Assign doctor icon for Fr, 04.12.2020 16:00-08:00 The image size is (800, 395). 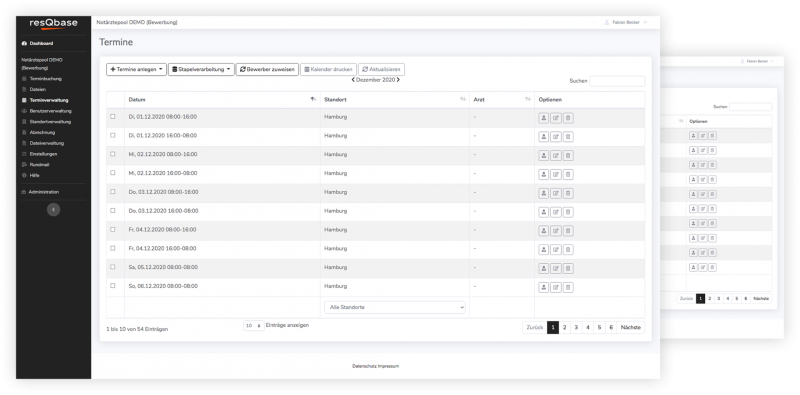pyautogui.click(x=543, y=250)
